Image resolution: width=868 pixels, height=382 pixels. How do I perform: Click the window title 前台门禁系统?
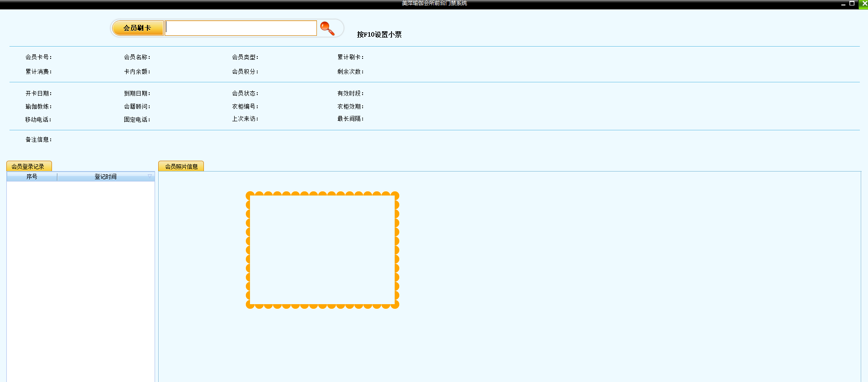pos(451,3)
